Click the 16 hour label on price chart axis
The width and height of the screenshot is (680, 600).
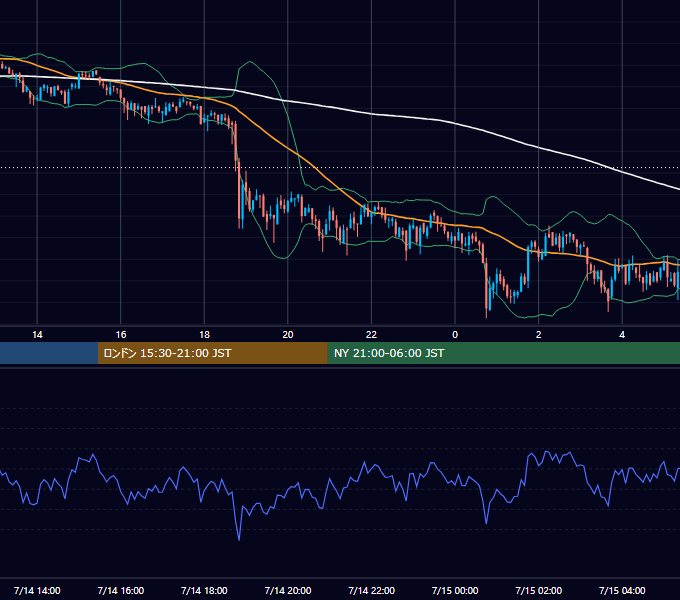pyautogui.click(x=121, y=335)
